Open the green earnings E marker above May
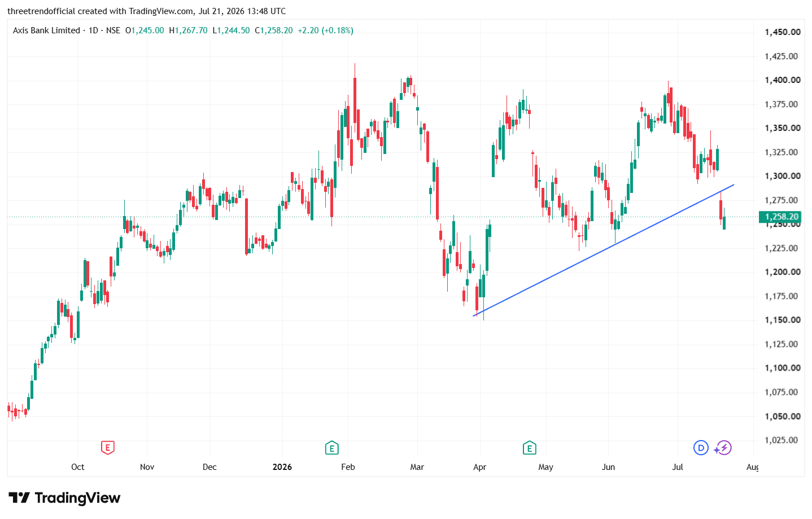Viewport: 812px width, 519px height. click(529, 448)
